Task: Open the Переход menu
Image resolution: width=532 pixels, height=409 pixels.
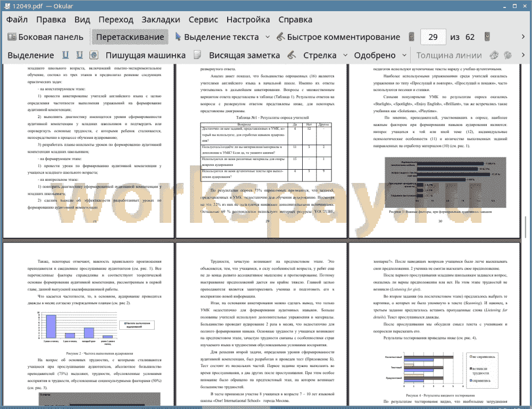Action: 115,20
